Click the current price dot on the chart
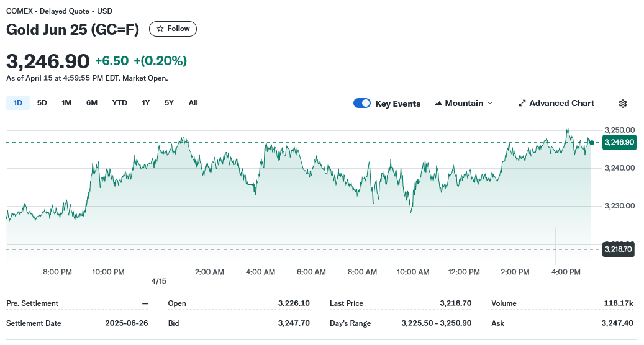This screenshot has height=345, width=644. point(591,143)
